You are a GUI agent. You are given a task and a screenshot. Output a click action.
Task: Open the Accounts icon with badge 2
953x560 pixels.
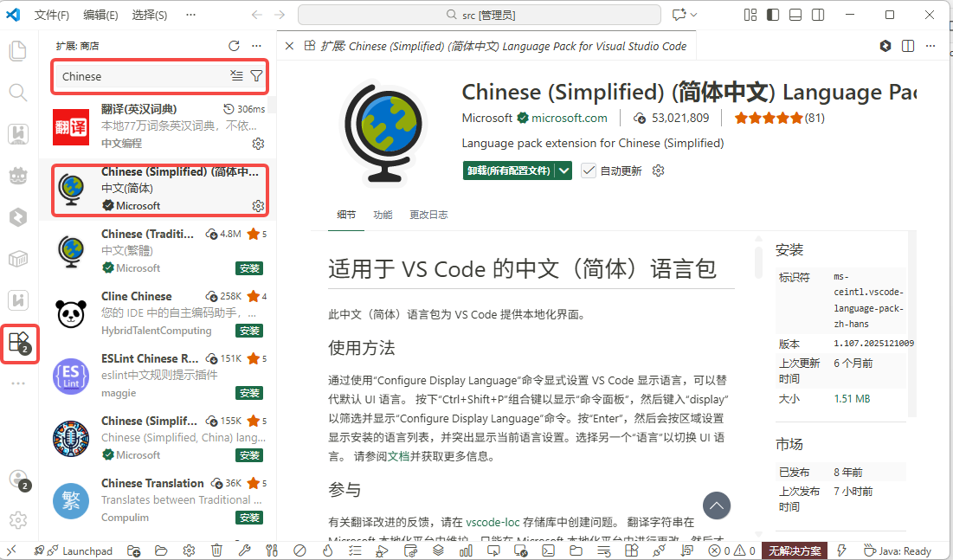tap(19, 480)
